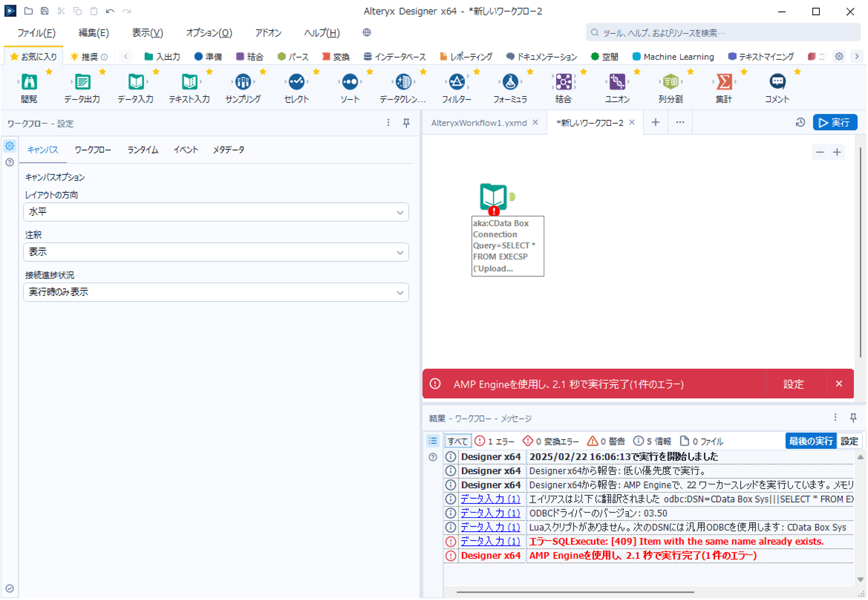Click the search tools and help field
868x600 pixels.
click(723, 32)
